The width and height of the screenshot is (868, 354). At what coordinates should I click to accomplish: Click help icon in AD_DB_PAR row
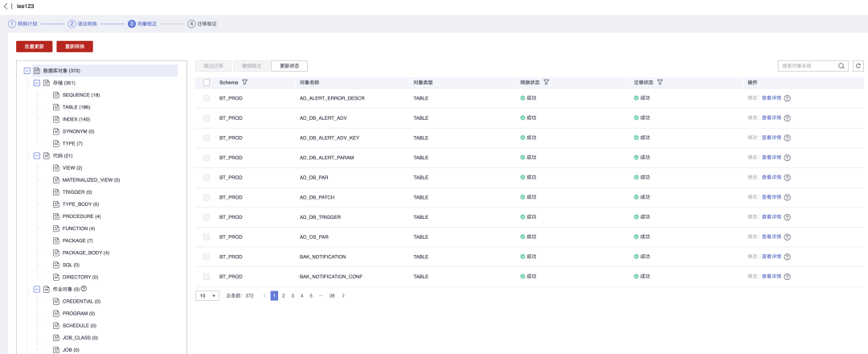point(787,178)
